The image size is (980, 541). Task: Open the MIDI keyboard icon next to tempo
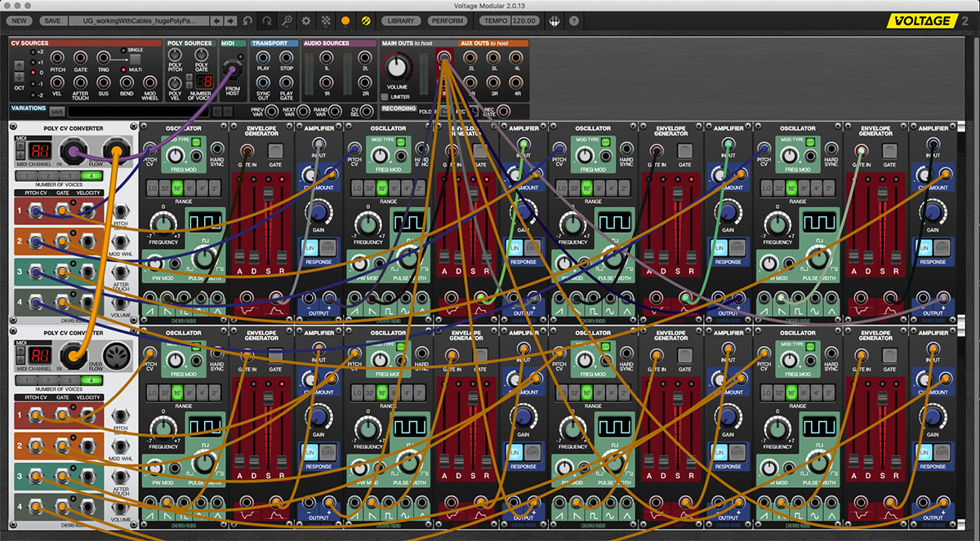point(554,20)
